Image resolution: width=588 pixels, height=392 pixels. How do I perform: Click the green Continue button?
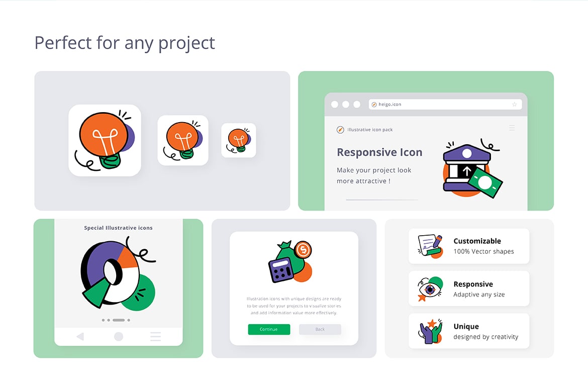pos(269,329)
